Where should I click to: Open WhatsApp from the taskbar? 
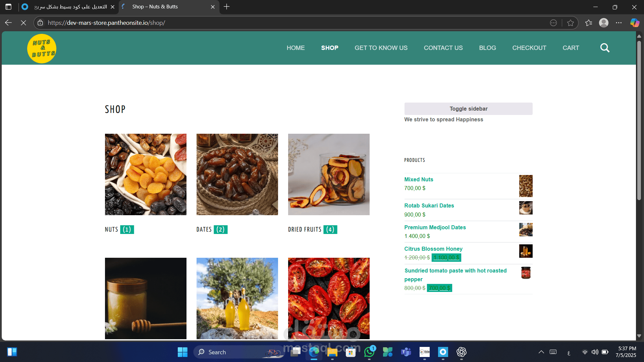(x=369, y=352)
